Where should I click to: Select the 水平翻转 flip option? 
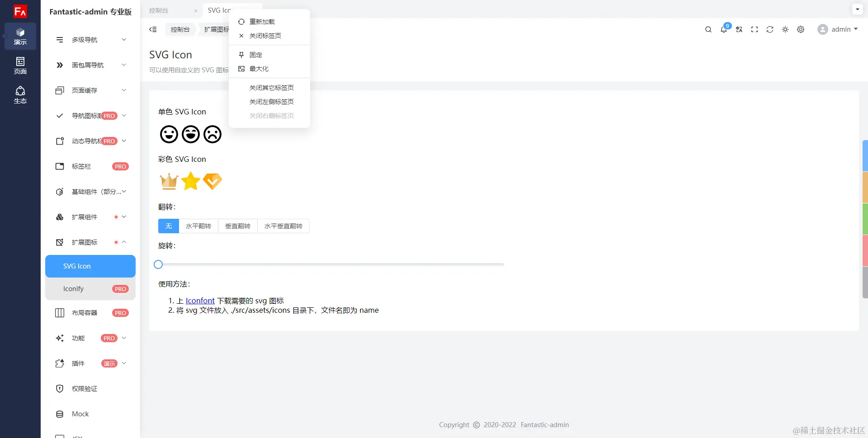[198, 226]
